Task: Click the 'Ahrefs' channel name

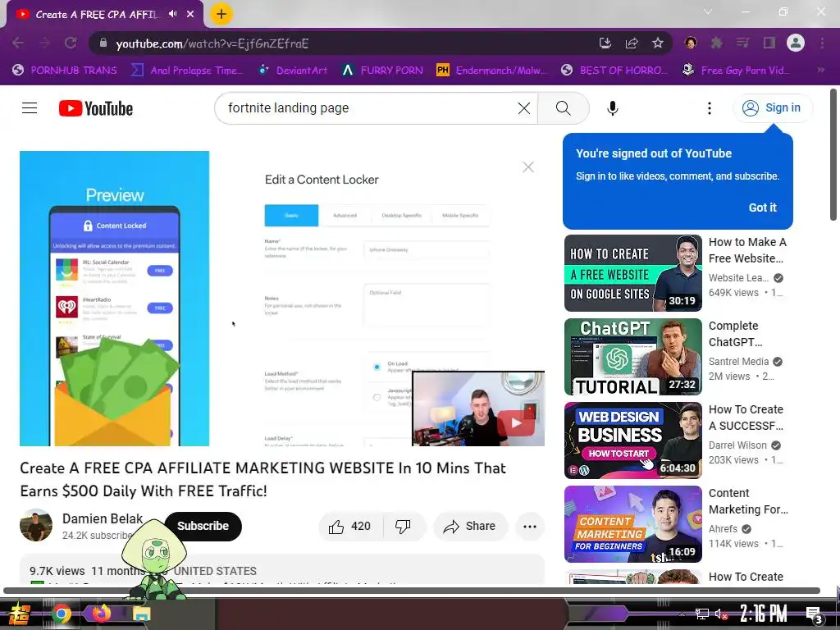Action: 723,529
